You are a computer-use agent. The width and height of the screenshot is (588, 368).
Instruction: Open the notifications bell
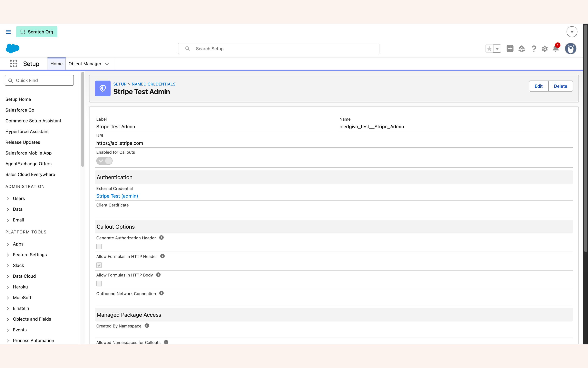[x=556, y=48]
